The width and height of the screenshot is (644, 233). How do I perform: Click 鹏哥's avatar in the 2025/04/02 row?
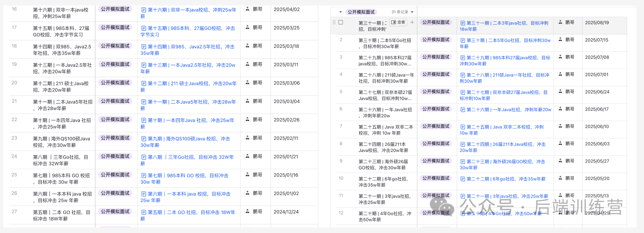point(247,9)
